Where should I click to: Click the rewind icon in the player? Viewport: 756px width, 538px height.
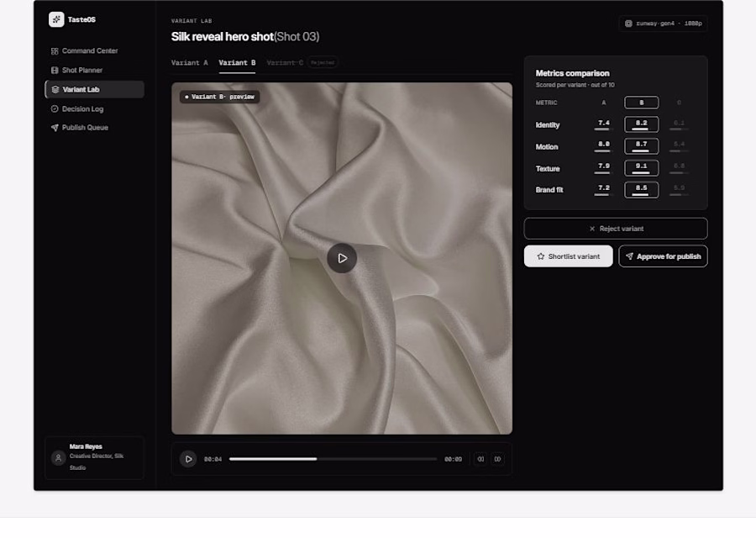pos(480,459)
